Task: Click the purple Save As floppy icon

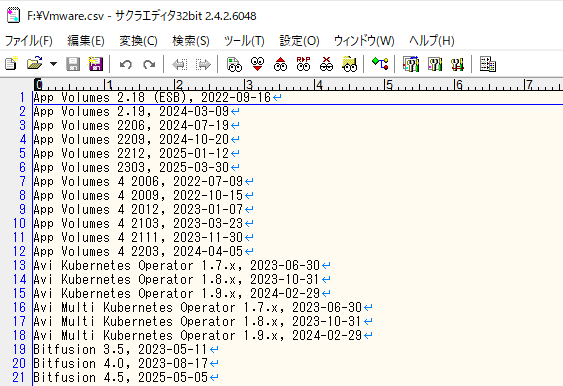Action: 96,64
